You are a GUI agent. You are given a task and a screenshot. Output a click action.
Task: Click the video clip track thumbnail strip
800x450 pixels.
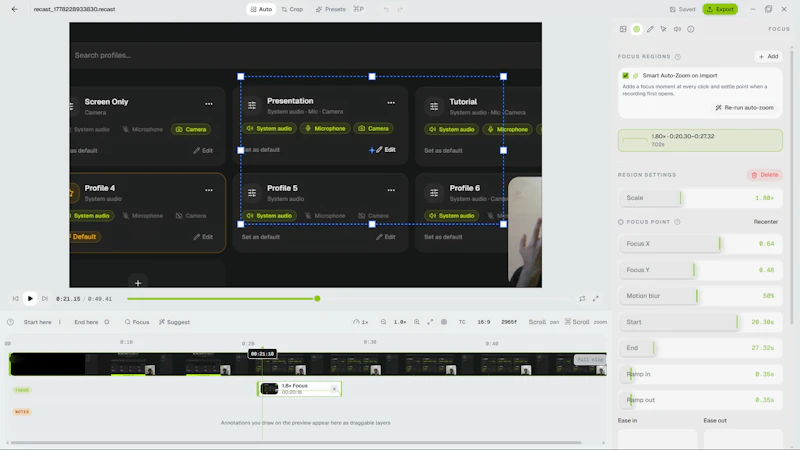(308, 364)
